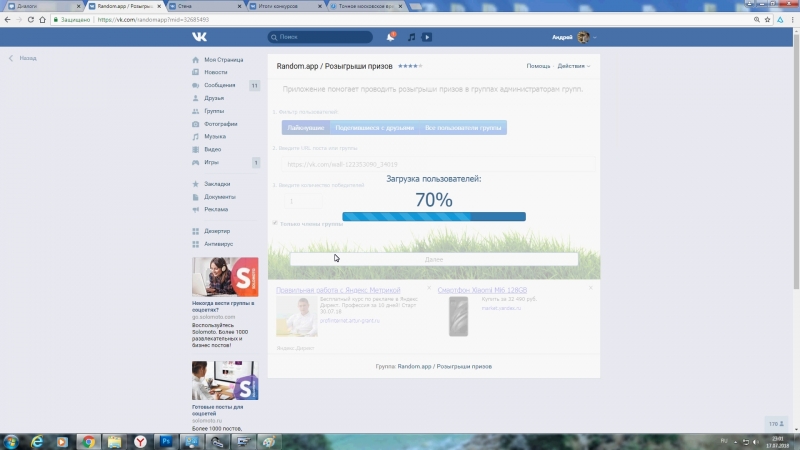
Task: Click the VK logo in header
Action: coord(199,37)
